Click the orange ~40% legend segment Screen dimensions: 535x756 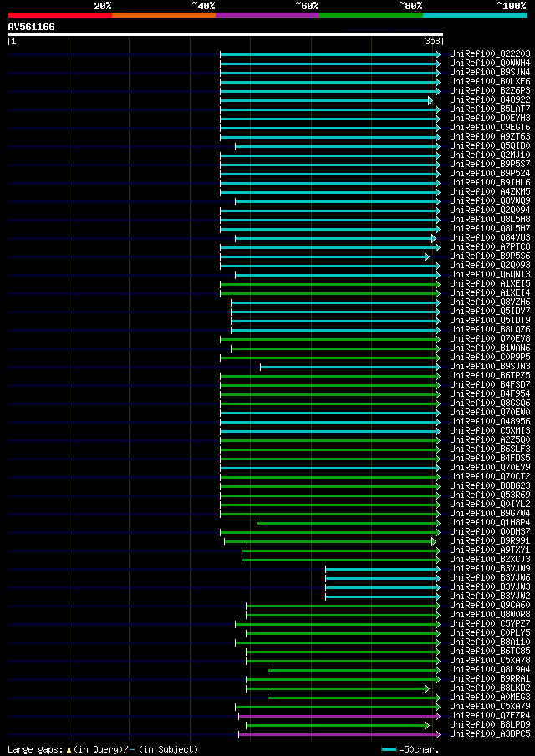pos(164,15)
